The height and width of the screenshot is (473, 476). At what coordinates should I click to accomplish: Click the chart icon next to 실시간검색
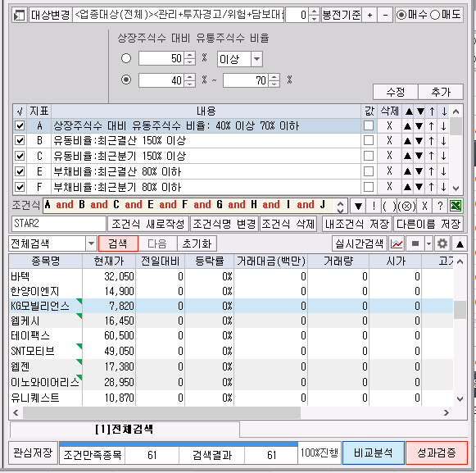pos(397,243)
